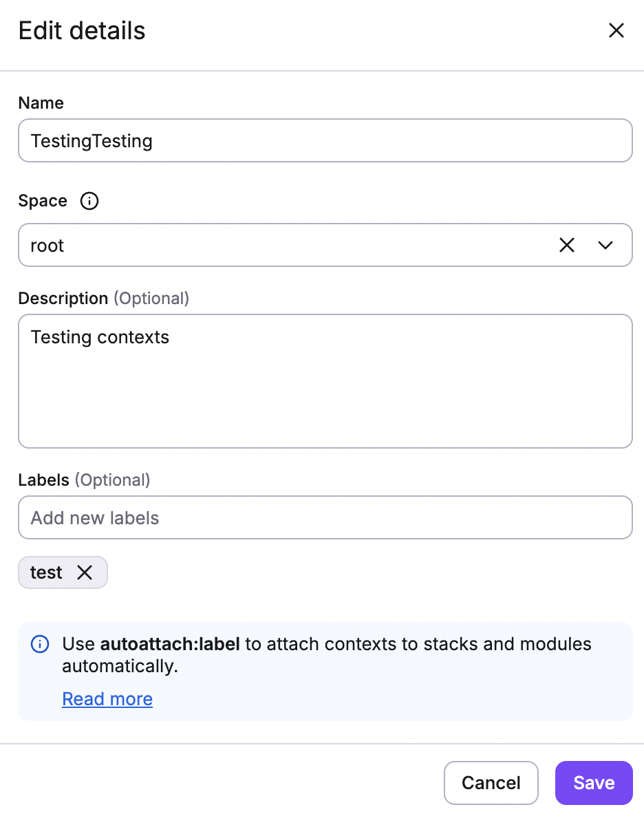Open the Read more link
644x827 pixels.
coord(107,698)
